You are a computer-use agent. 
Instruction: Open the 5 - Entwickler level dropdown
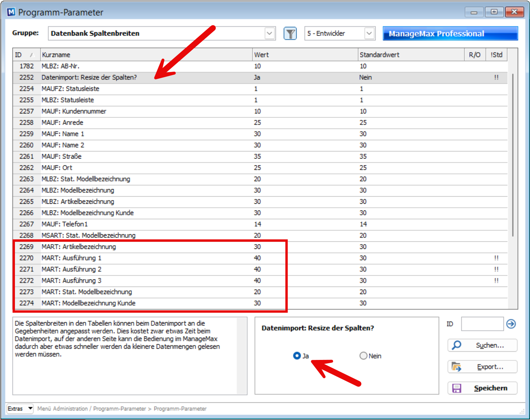tap(369, 34)
